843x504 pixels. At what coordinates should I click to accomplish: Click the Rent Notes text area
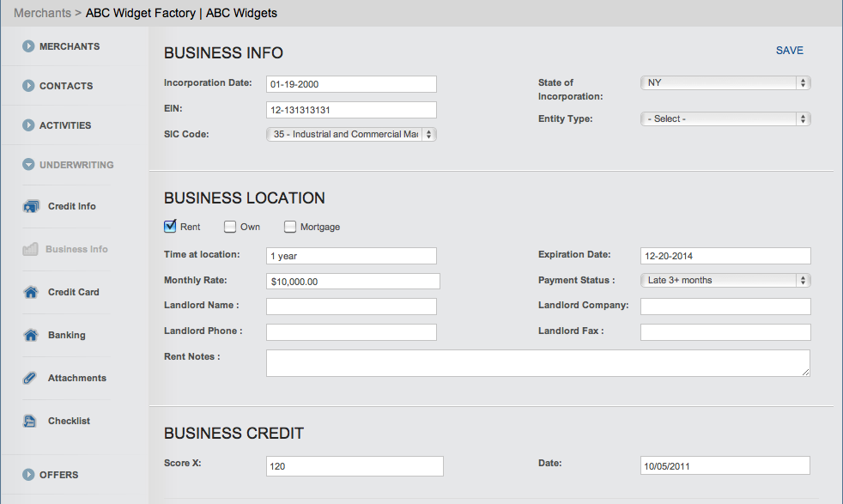tap(538, 363)
